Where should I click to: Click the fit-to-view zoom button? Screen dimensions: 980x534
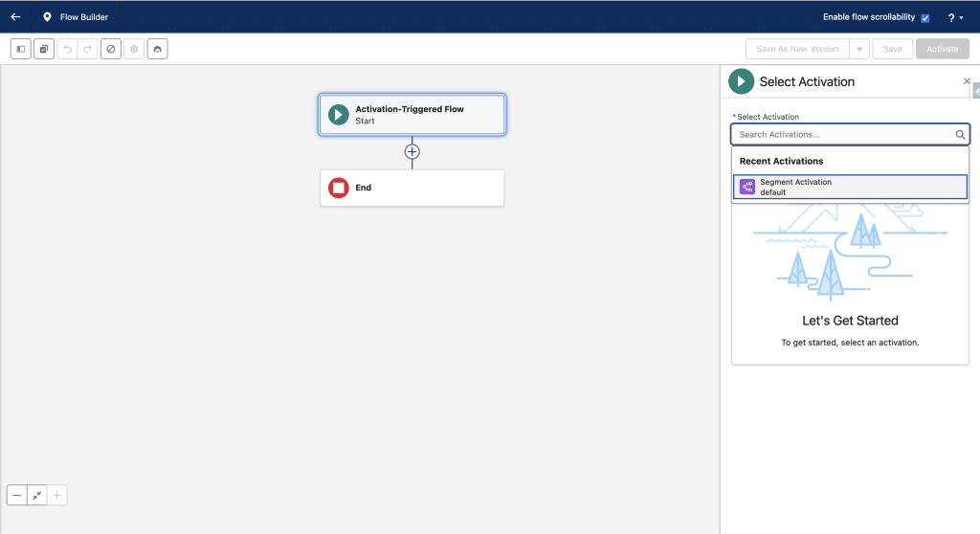point(36,495)
